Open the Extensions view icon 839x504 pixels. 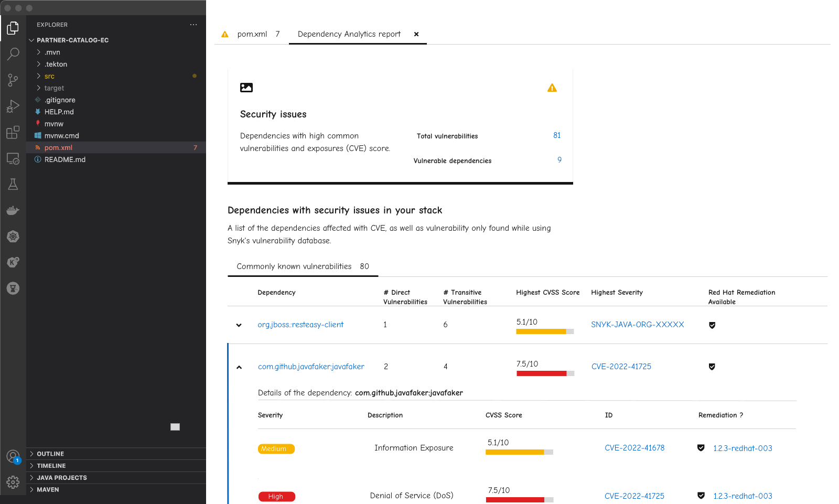point(13,132)
